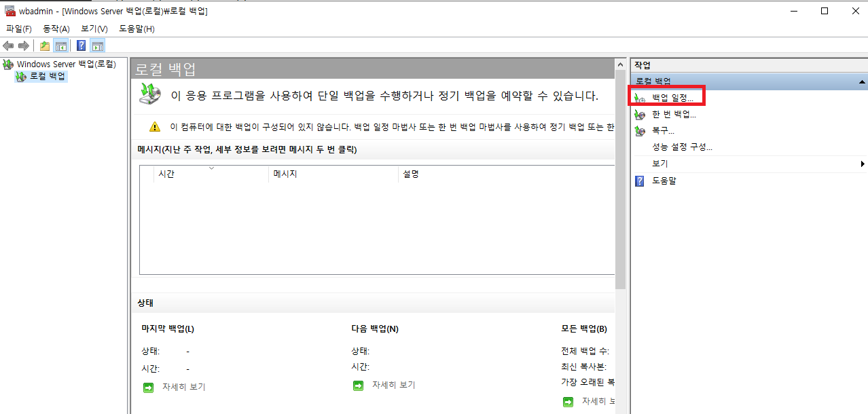868x414 pixels.
Task: Click the 최신 복사본: label
Action: (x=583, y=366)
